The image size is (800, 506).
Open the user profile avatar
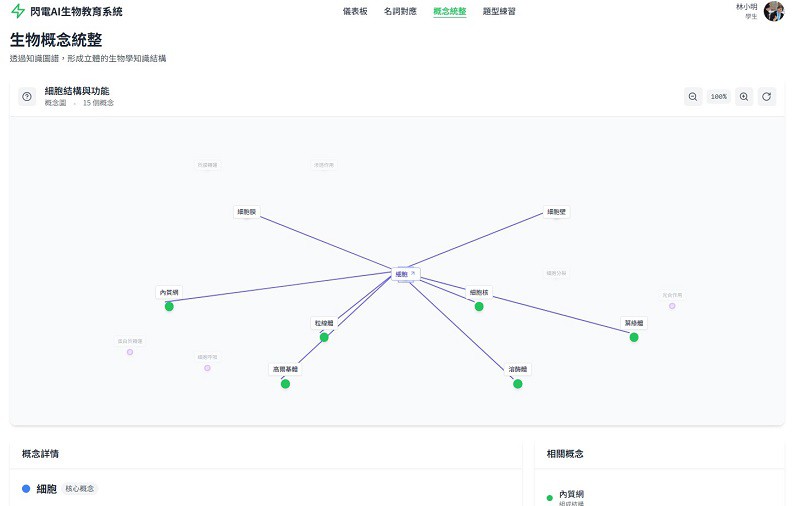(x=773, y=11)
